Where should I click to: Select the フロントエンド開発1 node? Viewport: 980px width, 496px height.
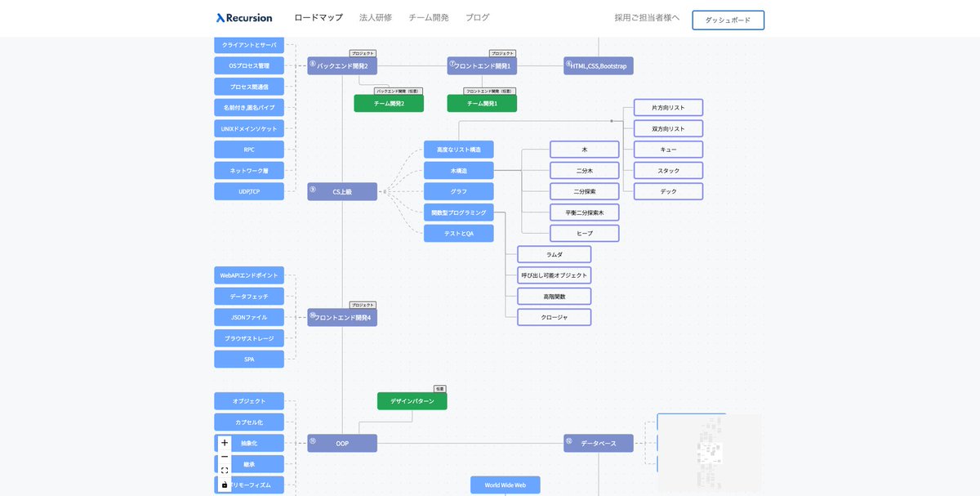coord(482,66)
